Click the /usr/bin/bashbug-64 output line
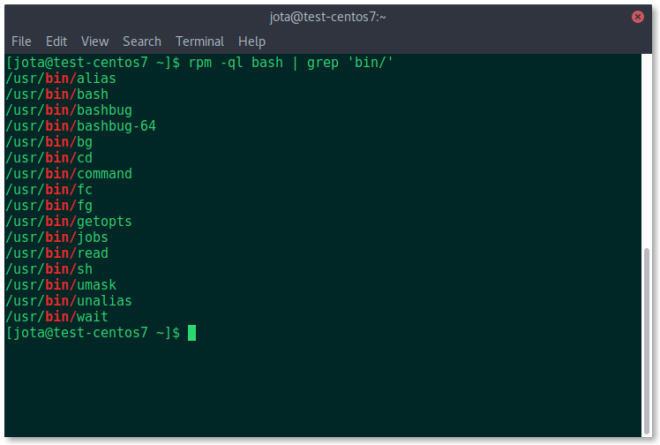This screenshot has height=445, width=660. pyautogui.click(x=80, y=126)
